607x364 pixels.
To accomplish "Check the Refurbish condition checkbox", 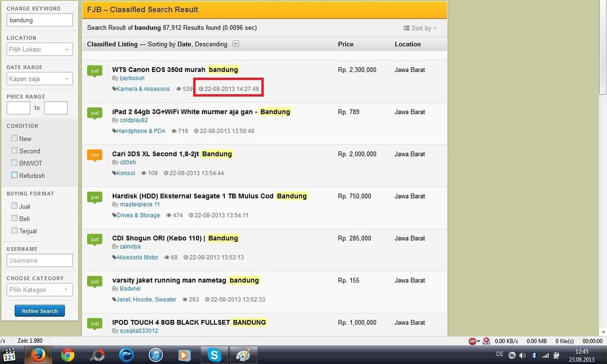I will 15,175.
